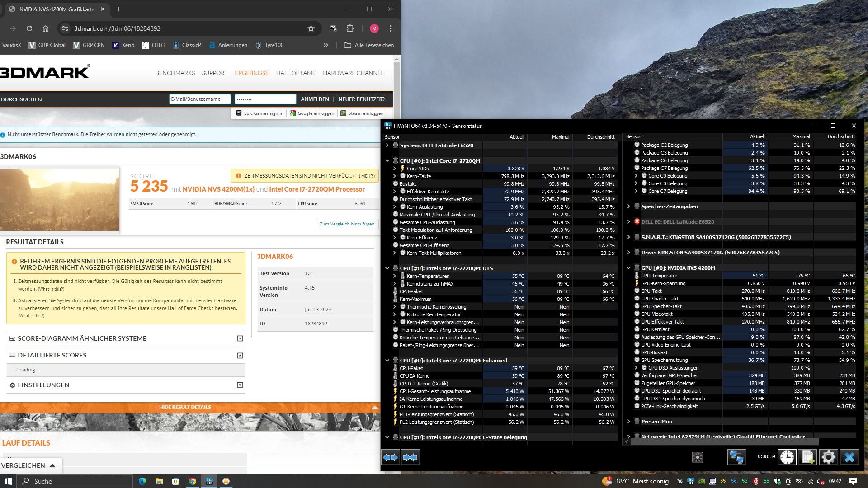Open HARDWARE CHANNEL on 3DMark

[353, 73]
